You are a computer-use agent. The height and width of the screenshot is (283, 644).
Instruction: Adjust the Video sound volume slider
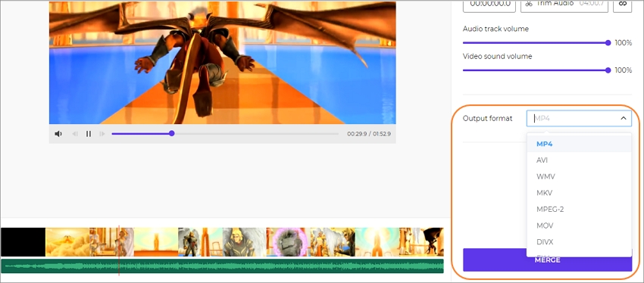click(x=536, y=70)
